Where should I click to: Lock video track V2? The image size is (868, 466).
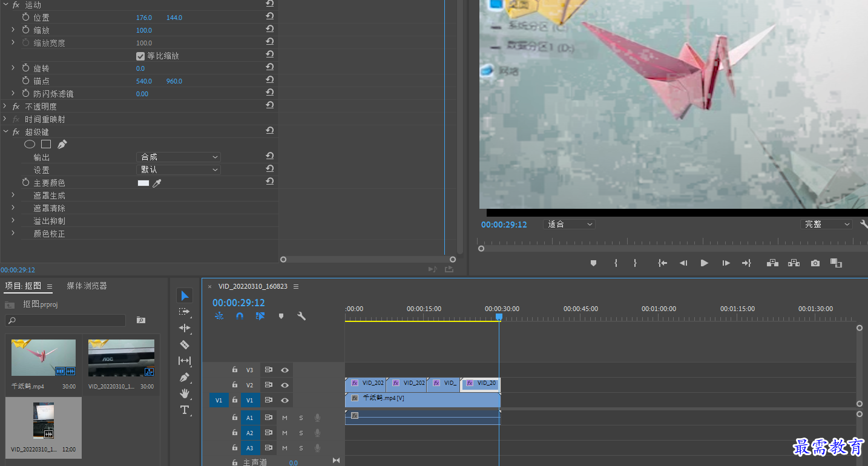tap(234, 385)
